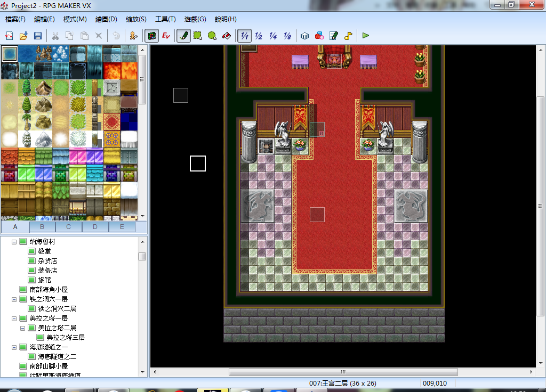Activate the Pencil drawing tool
This screenshot has width=546, height=392.
coord(183,36)
